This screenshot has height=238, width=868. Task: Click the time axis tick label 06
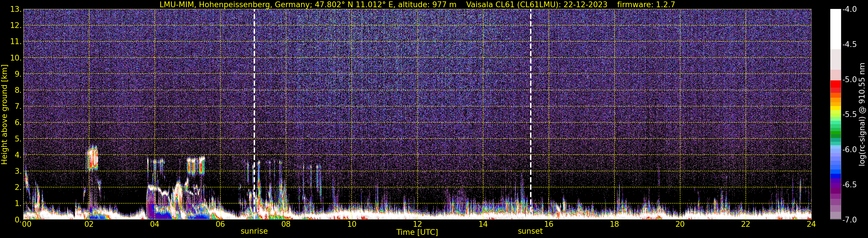[x=220, y=224]
